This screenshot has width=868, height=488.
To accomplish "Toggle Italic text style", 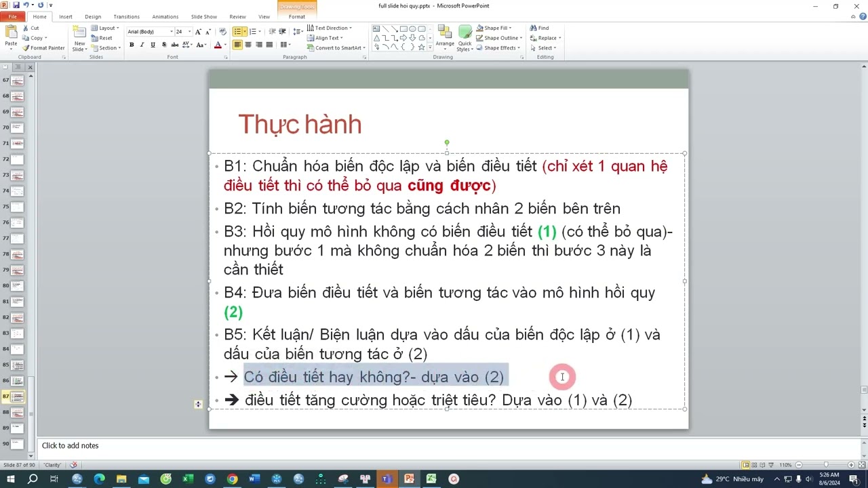I will (x=142, y=45).
